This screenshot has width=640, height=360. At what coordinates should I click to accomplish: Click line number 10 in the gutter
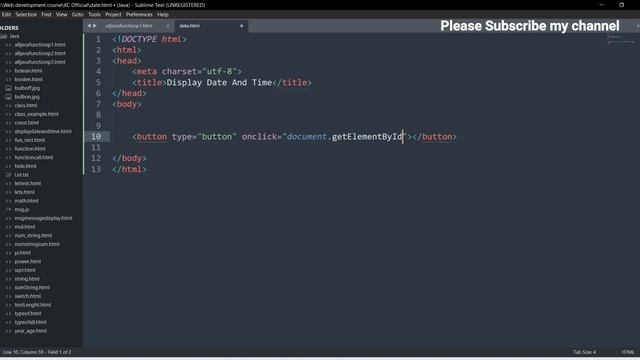click(x=96, y=137)
